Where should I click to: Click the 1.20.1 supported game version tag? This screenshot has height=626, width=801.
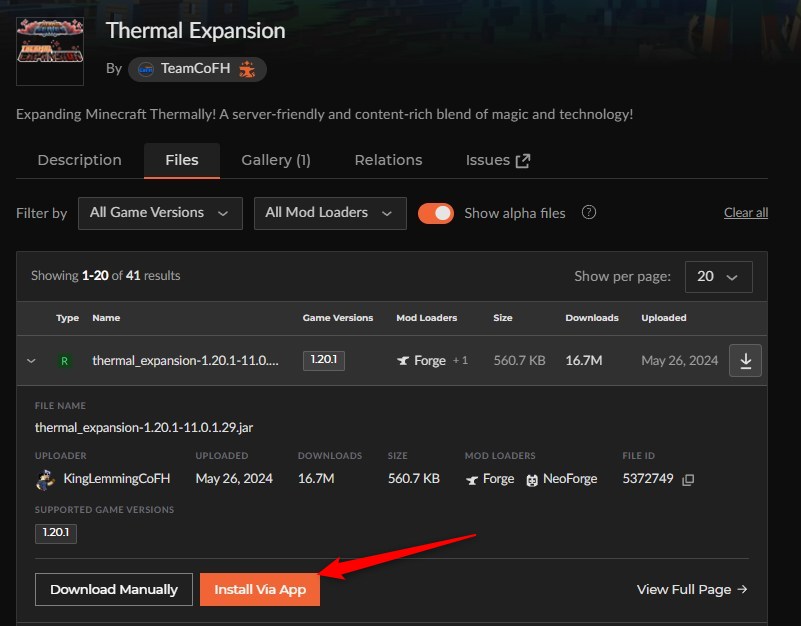click(x=56, y=533)
